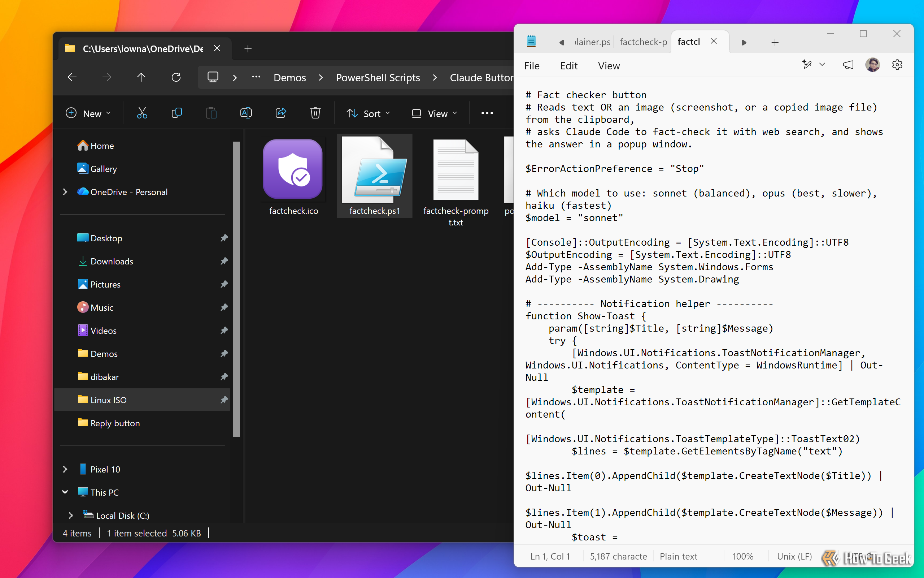Viewport: 924px width, 578px height.
Task: Collapse the This PC tree node
Action: click(65, 492)
